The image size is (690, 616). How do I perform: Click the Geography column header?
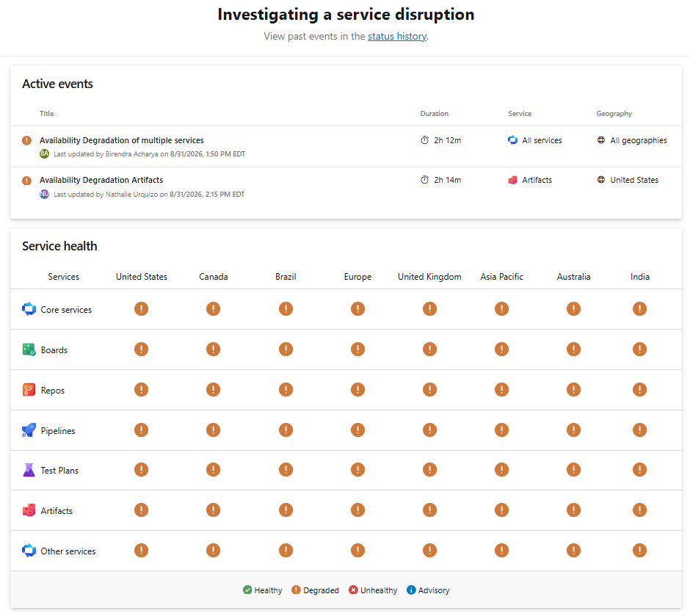(x=614, y=114)
